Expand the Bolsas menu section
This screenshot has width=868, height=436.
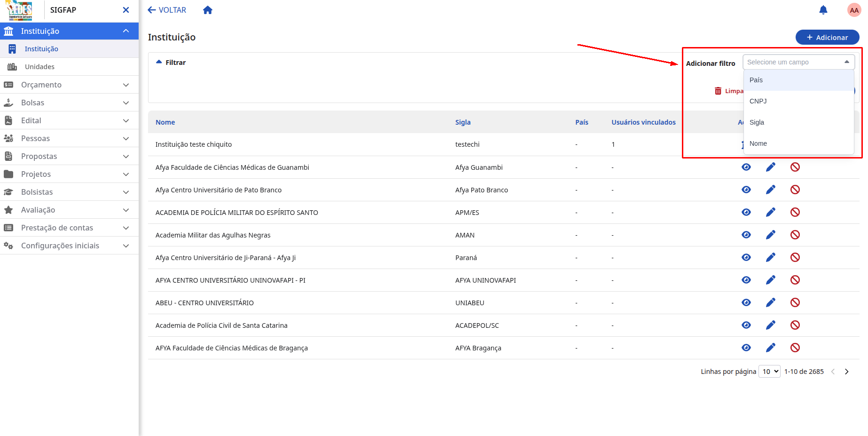pos(69,103)
